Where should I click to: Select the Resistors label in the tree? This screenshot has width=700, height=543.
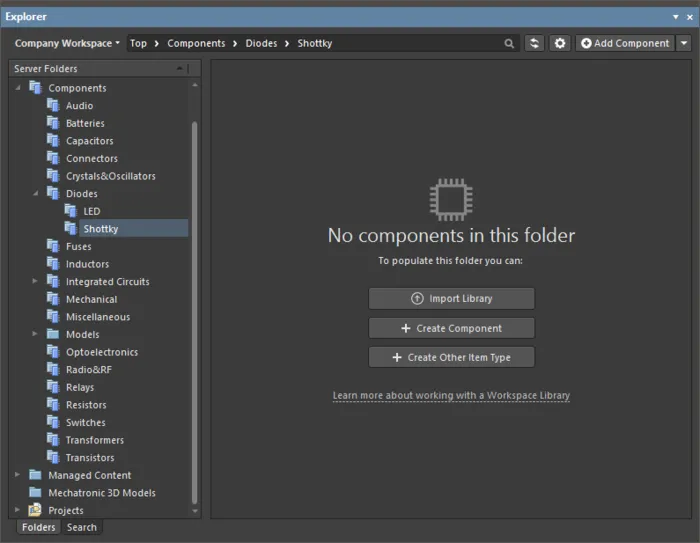pyautogui.click(x=86, y=405)
